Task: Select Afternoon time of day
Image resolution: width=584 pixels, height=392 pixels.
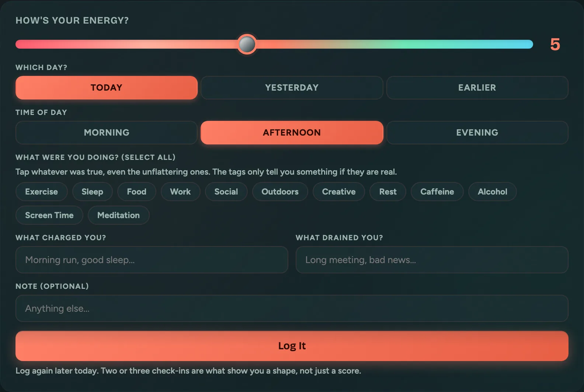Action: pos(292,133)
